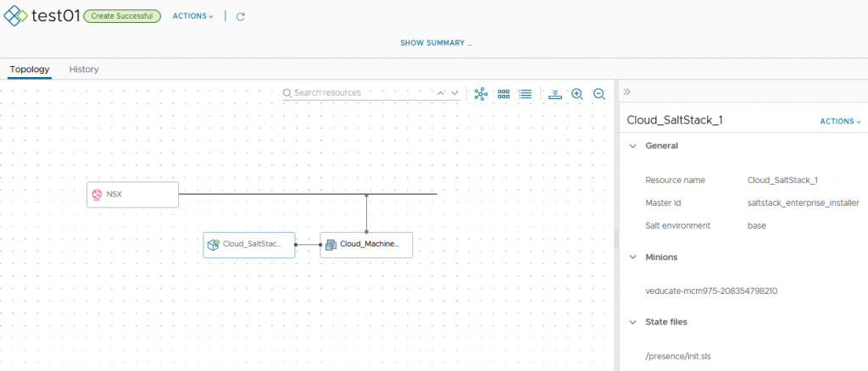
Task: Select the Cloud_Machine node on canvas
Action: coord(366,245)
